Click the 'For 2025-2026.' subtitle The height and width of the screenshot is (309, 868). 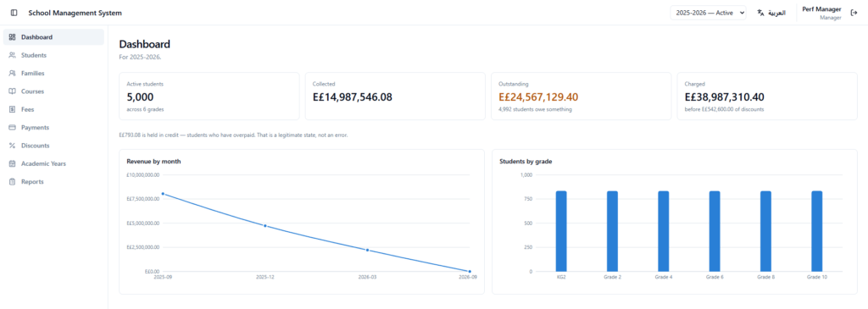coord(140,57)
